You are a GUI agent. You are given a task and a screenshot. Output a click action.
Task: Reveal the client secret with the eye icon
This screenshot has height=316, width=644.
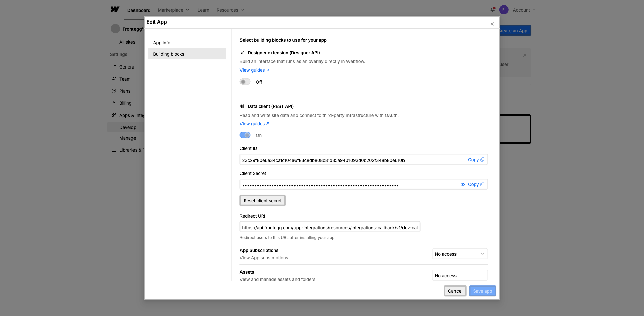coord(463,184)
